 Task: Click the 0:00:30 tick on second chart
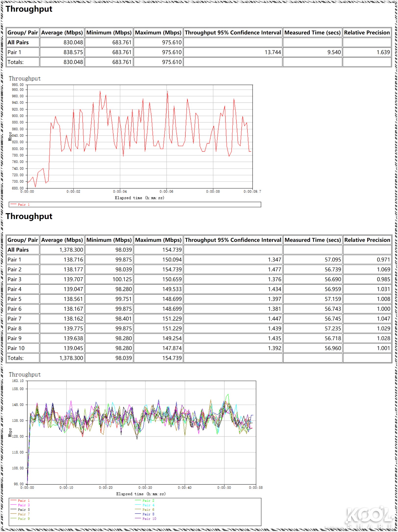pos(145,487)
